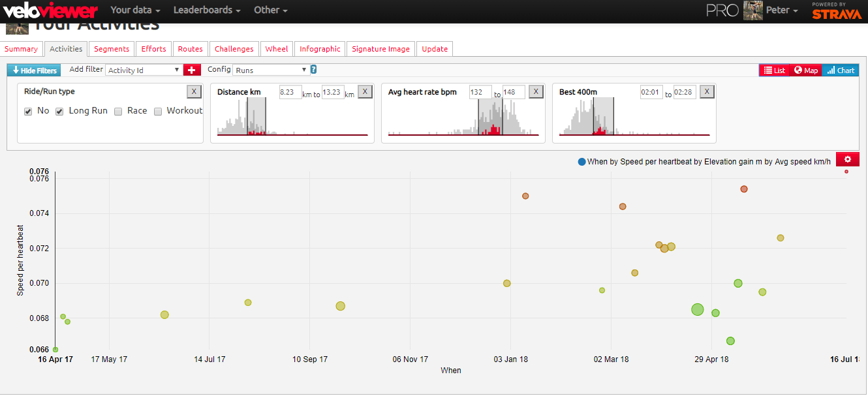The height and width of the screenshot is (396, 868).
Task: Click the When x-axis title
Action: point(451,371)
